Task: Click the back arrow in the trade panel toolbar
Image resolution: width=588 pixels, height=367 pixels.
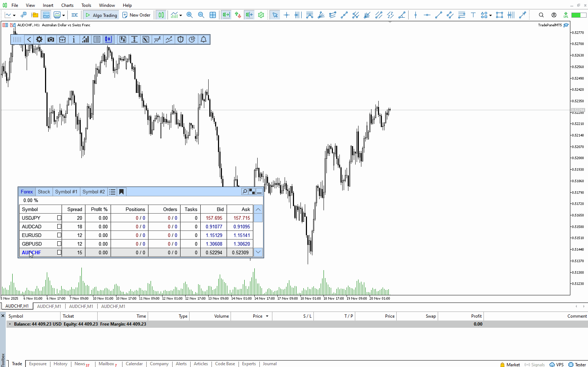Action: click(29, 40)
